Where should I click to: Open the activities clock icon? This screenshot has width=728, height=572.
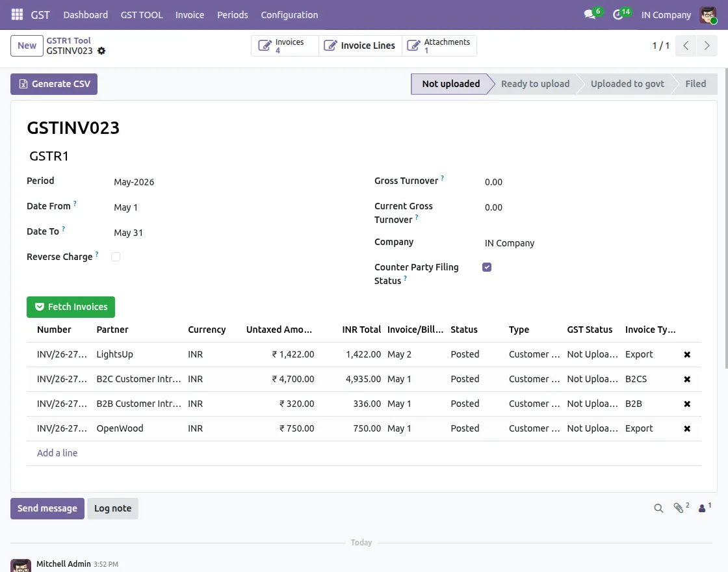coord(617,14)
